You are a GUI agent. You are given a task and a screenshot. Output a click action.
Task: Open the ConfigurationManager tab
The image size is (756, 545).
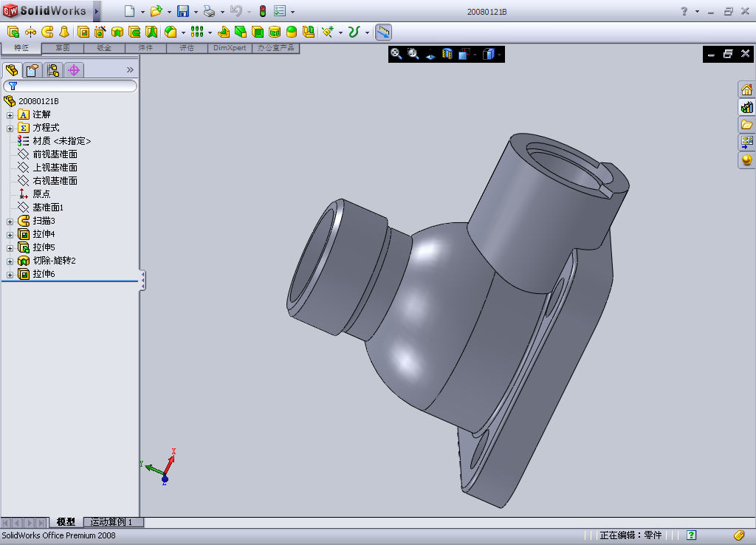[53, 70]
